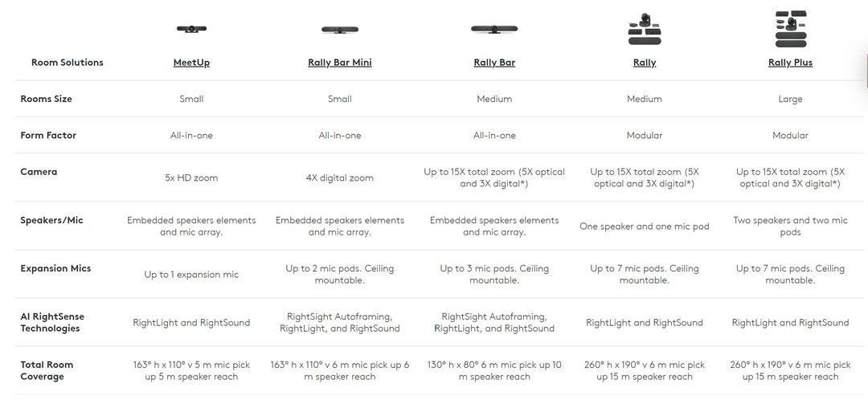
Task: Open the Rally product name link
Action: coord(645,63)
